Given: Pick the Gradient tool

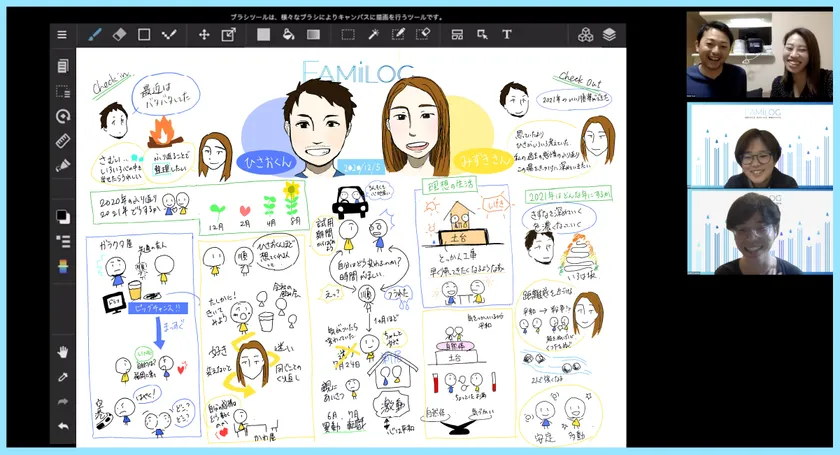Looking at the screenshot, I should coord(313,35).
